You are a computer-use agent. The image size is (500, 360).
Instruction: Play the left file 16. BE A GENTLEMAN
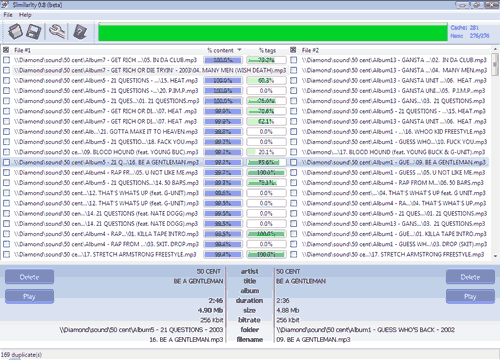coord(29,296)
